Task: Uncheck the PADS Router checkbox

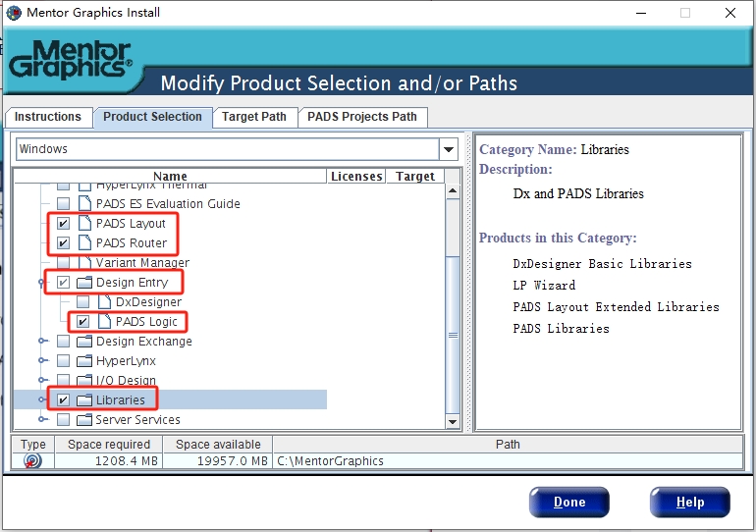Action: point(64,243)
